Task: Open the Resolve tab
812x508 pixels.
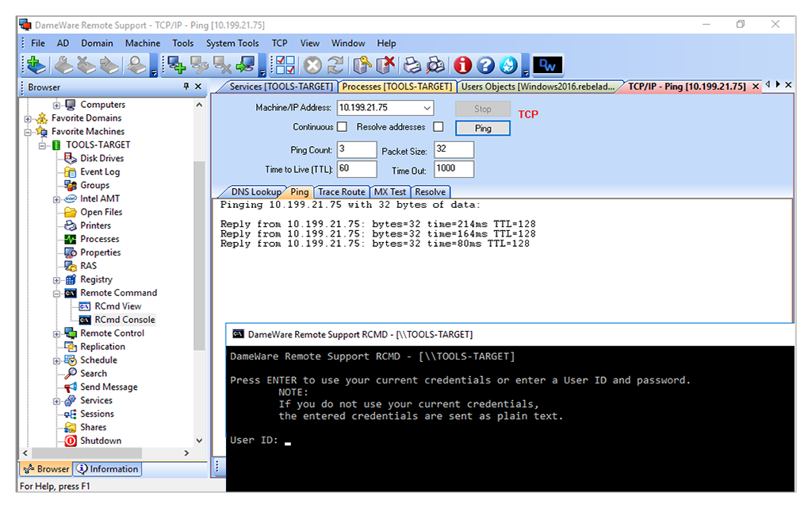Action: click(430, 192)
